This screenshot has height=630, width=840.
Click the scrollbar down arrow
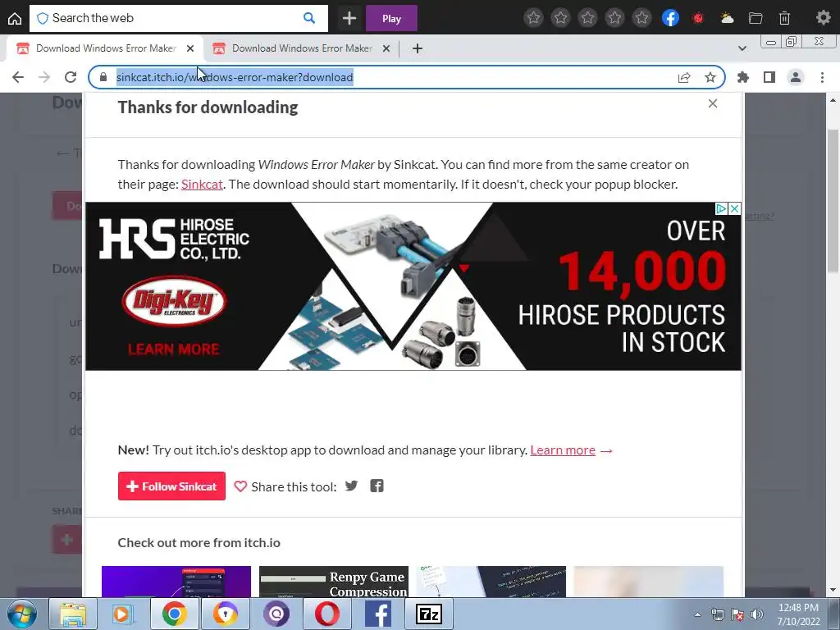coord(833,590)
